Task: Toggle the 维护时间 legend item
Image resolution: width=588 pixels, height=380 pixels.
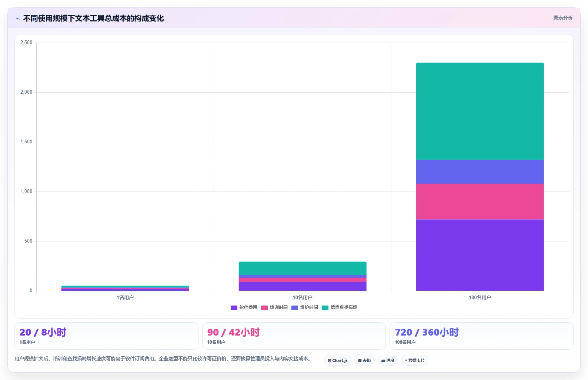Action: (304, 307)
